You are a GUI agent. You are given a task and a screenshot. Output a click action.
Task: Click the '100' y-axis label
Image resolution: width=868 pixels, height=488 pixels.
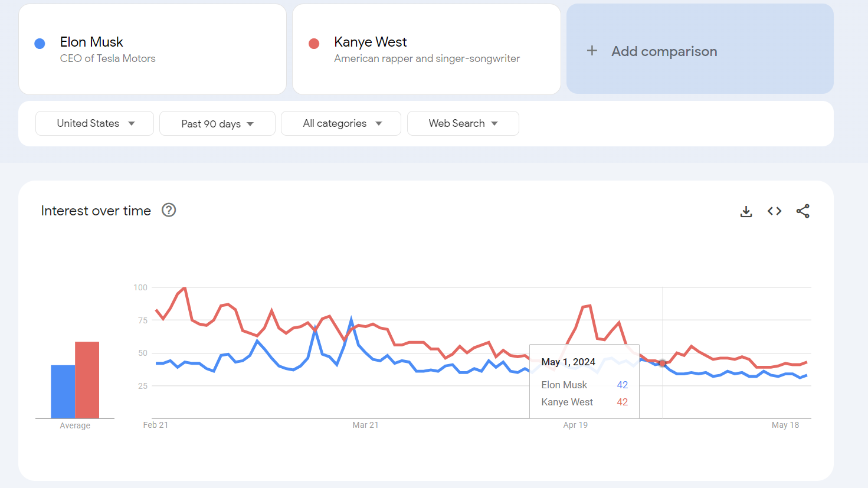[x=140, y=287]
